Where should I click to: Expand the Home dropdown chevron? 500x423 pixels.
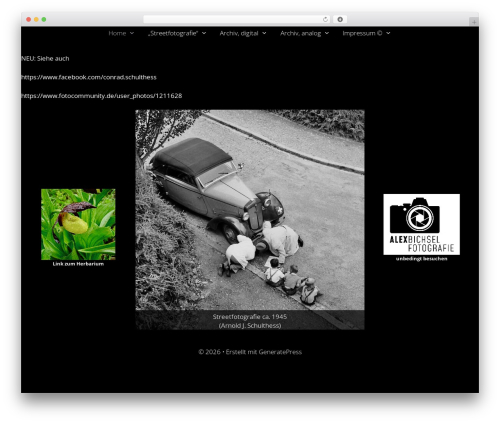click(x=132, y=33)
